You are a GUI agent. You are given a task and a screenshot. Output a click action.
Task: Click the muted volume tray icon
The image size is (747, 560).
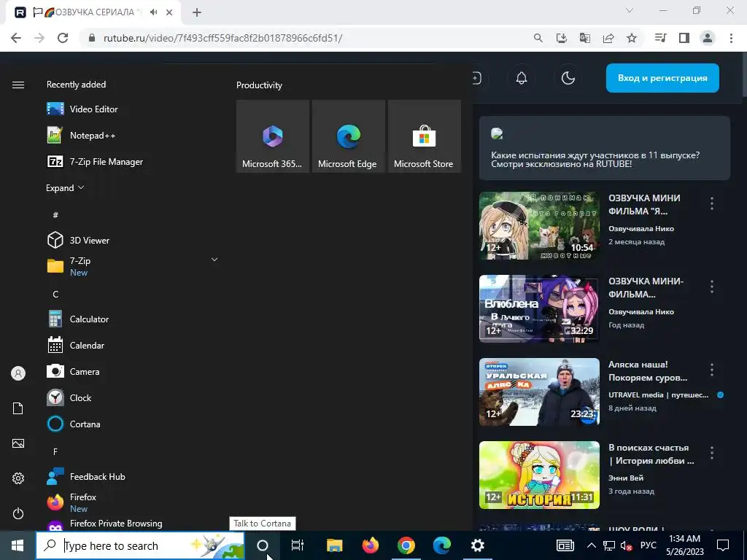click(626, 545)
